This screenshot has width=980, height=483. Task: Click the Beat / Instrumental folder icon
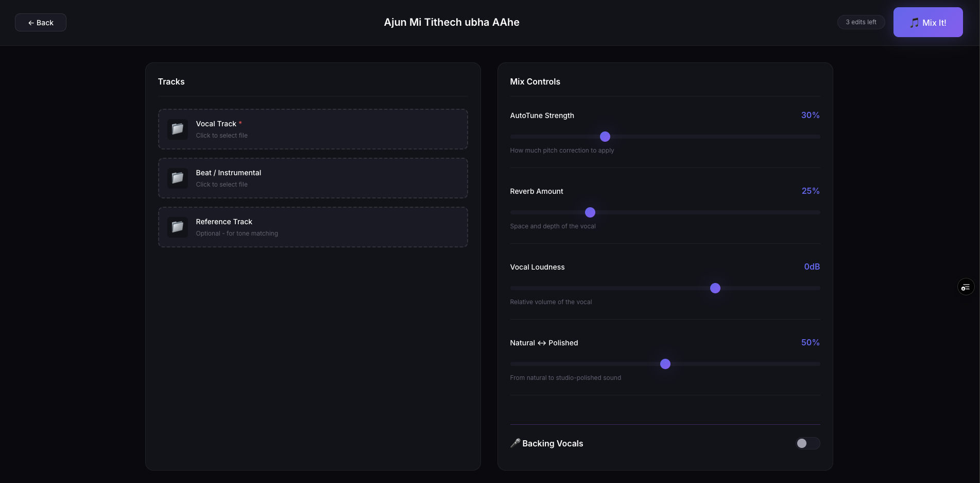(x=177, y=178)
